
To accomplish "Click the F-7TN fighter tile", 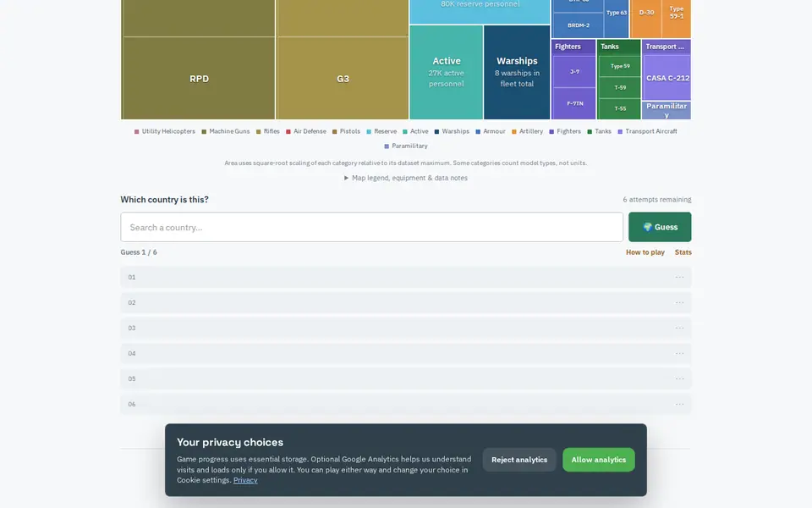I will (x=574, y=103).
